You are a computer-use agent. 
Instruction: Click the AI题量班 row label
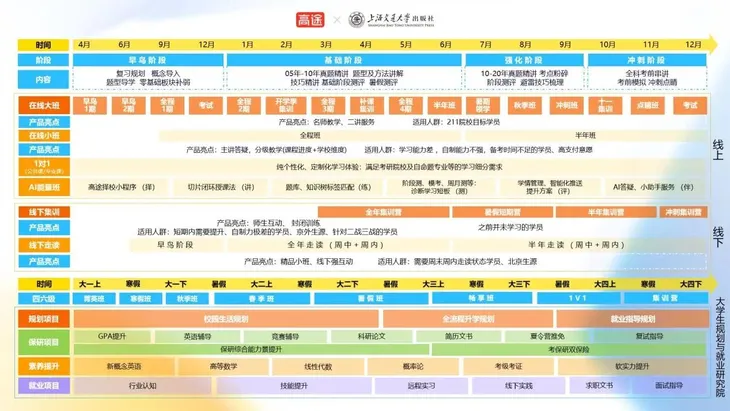tap(44, 187)
